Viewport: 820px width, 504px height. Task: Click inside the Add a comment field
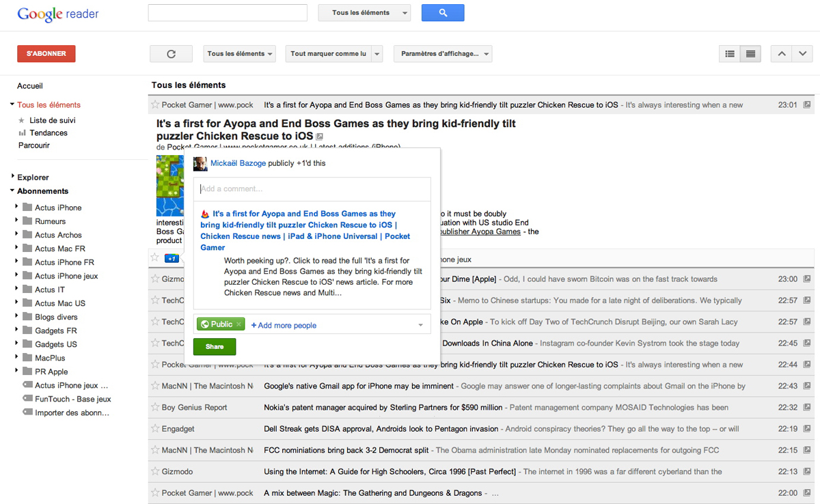pos(312,189)
